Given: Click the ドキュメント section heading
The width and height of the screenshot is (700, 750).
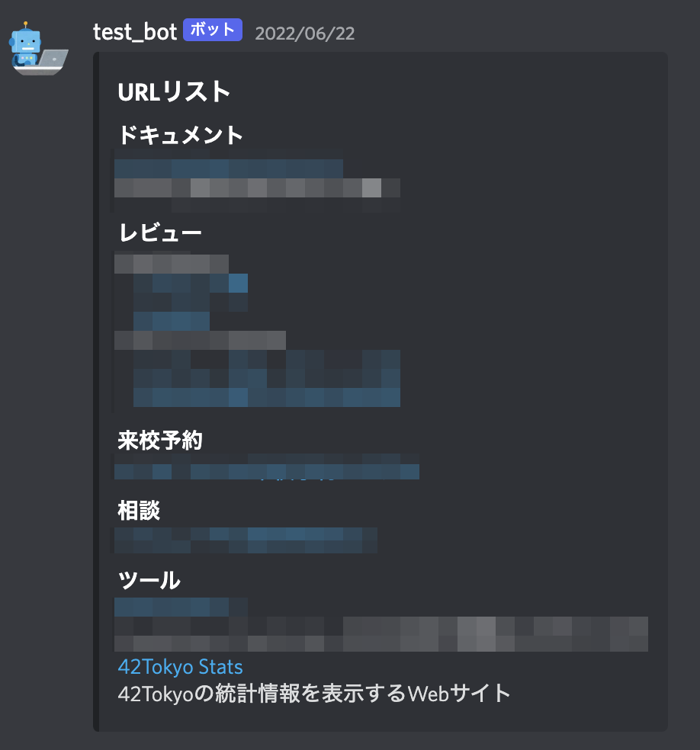Looking at the screenshot, I should pos(181,135).
